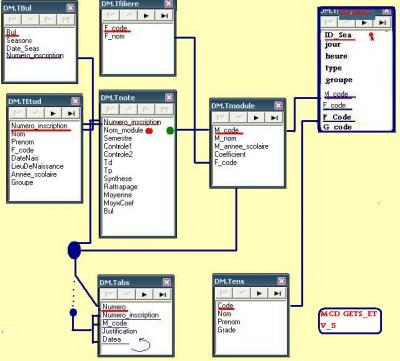This screenshot has width=400, height=361.
Task: Click prior-record button in DM.Tmodule navigator
Action: pyautogui.click(x=238, y=117)
